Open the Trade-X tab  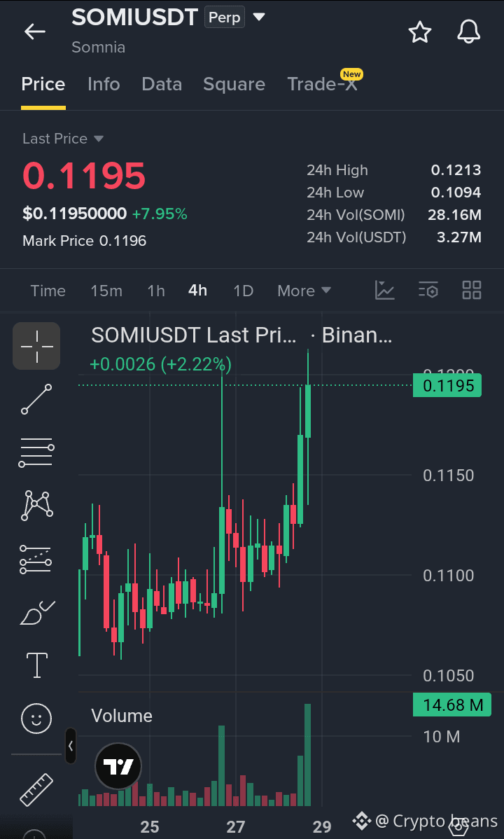322,84
